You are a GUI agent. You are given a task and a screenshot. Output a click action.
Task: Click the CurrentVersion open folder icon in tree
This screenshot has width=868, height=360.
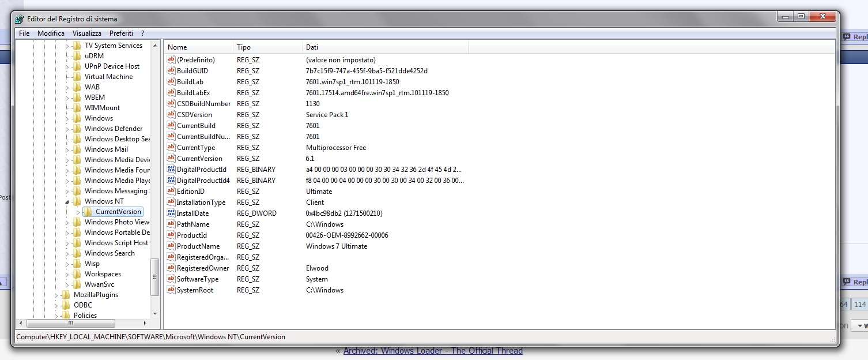88,212
